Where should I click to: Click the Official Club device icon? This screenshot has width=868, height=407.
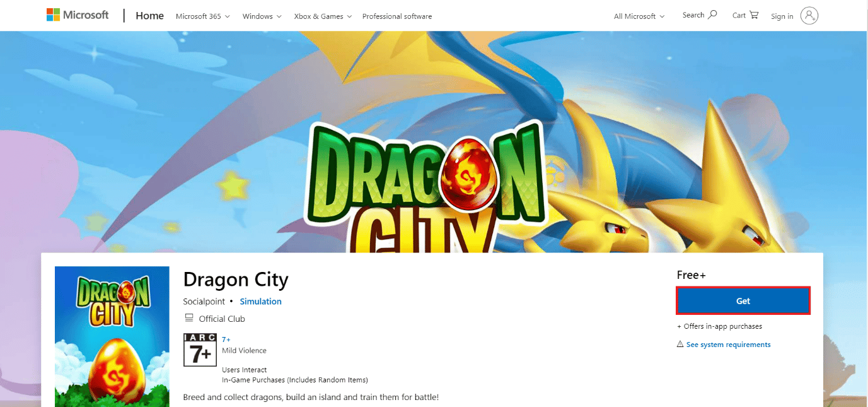(x=188, y=318)
